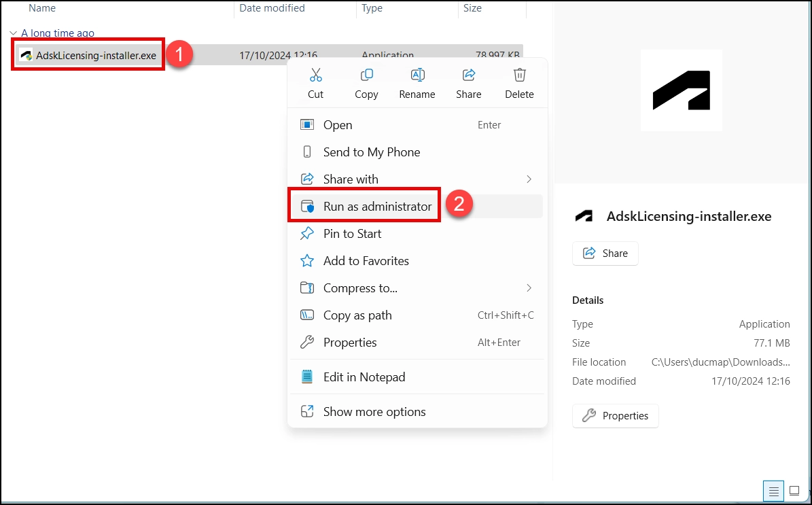Click the Share icon in context menu top row
This screenshot has height=505, width=812.
click(469, 75)
